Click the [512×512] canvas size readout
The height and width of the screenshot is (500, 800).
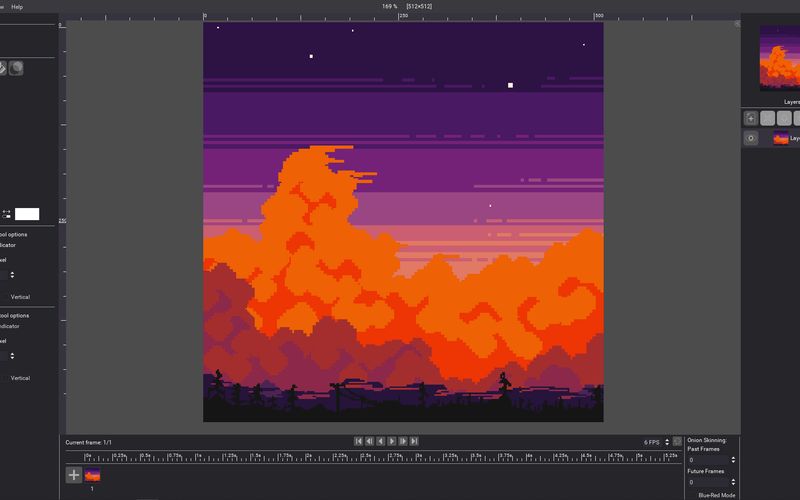pyautogui.click(x=419, y=7)
